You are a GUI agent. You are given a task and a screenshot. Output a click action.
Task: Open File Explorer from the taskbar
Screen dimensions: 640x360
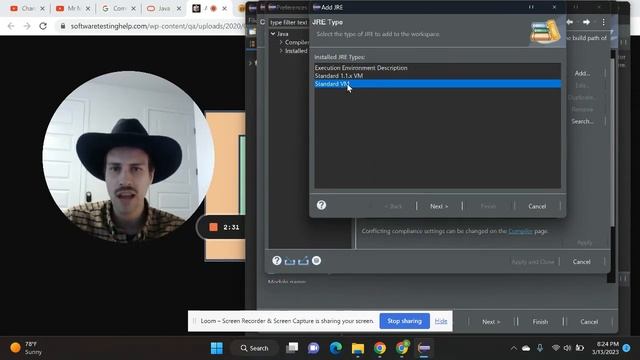pos(358,348)
